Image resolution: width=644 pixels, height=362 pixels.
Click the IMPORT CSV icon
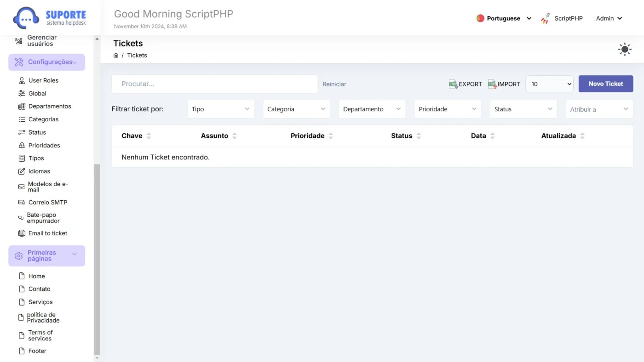492,84
